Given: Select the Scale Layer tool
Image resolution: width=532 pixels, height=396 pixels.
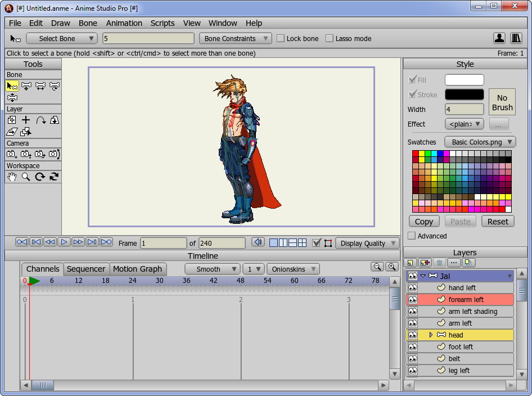Looking at the screenshot, I should (55, 120).
